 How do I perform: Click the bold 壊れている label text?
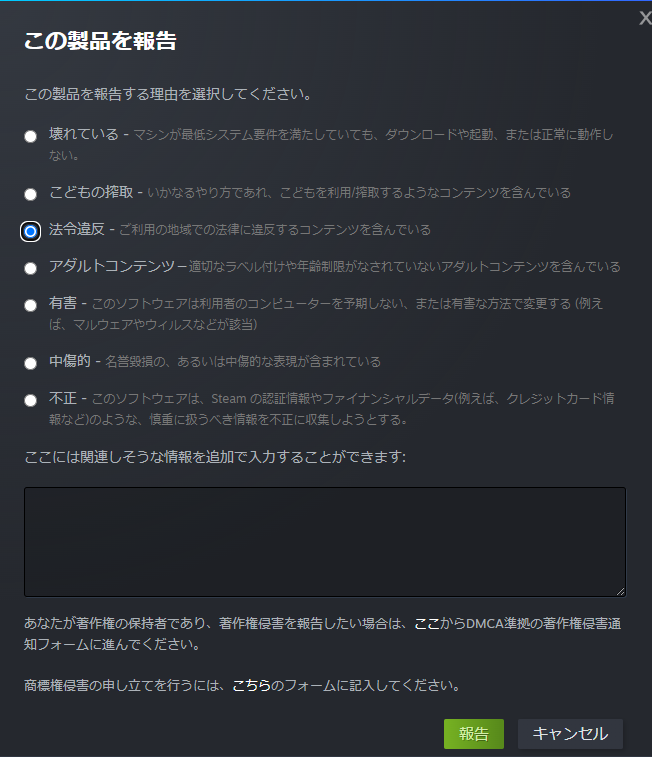point(84,134)
